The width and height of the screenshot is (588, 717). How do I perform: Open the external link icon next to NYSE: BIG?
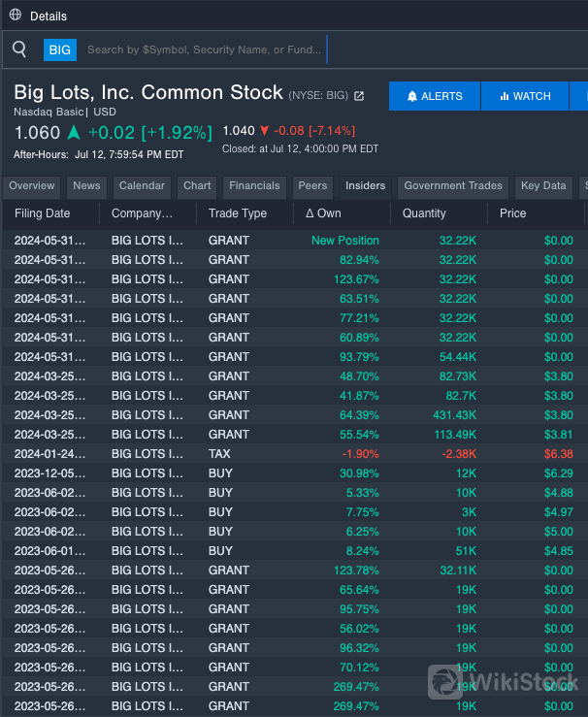(359, 96)
